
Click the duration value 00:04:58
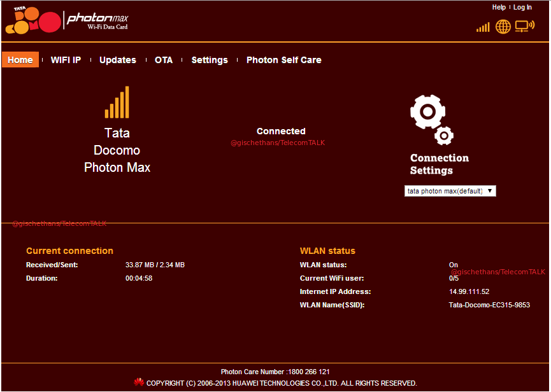pos(139,278)
